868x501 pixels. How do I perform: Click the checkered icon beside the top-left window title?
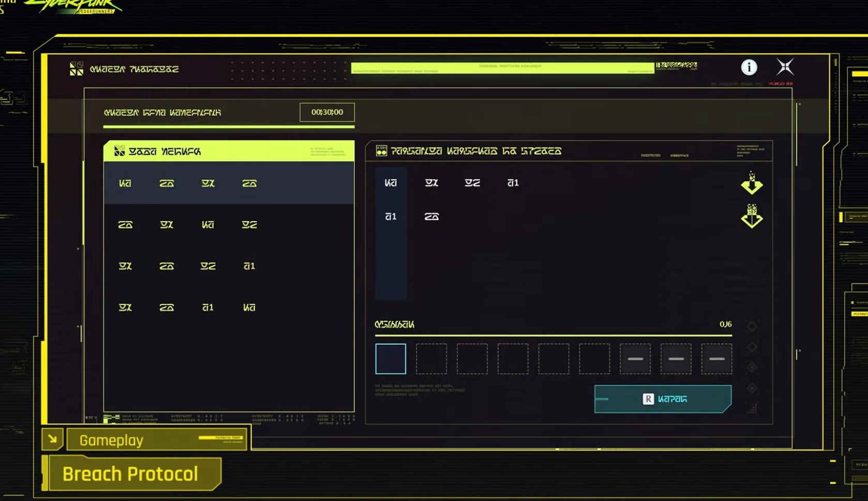(77, 68)
